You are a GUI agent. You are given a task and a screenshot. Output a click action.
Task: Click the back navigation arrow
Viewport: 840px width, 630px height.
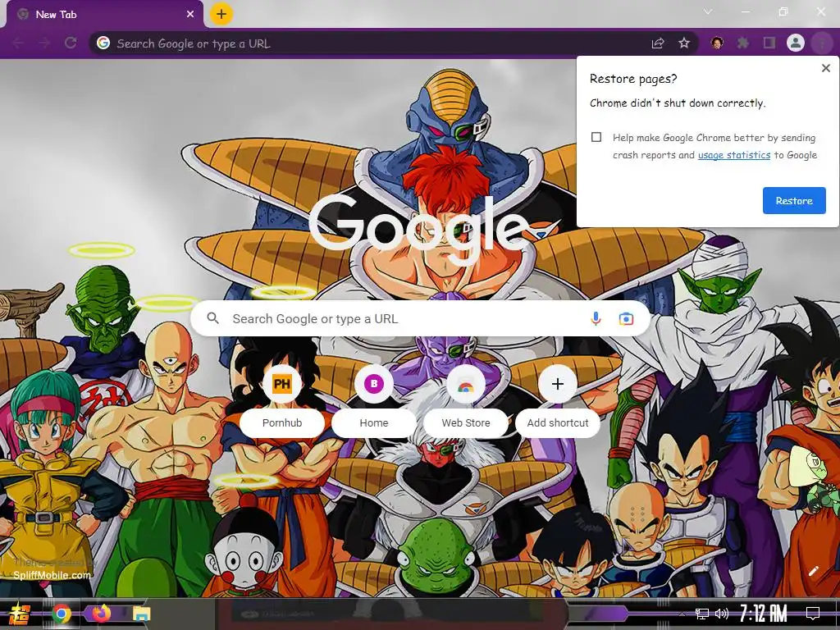coord(18,43)
